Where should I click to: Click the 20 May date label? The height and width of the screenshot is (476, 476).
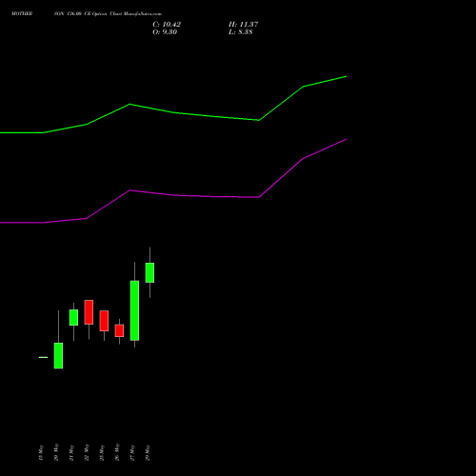[x=56, y=452]
